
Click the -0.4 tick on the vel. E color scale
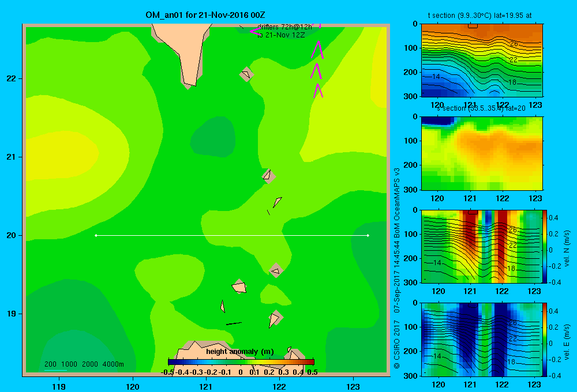[x=554, y=375]
